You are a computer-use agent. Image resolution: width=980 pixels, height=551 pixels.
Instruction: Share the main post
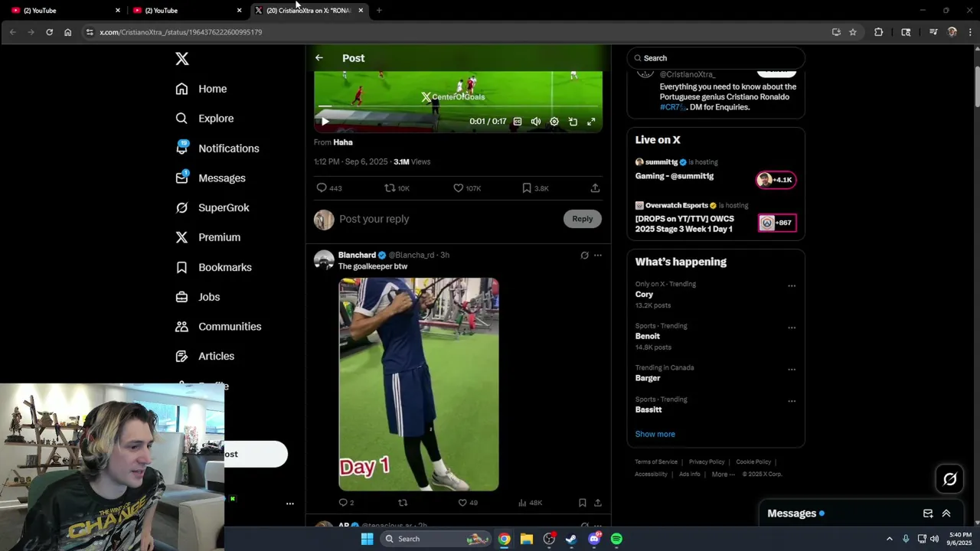coord(595,188)
